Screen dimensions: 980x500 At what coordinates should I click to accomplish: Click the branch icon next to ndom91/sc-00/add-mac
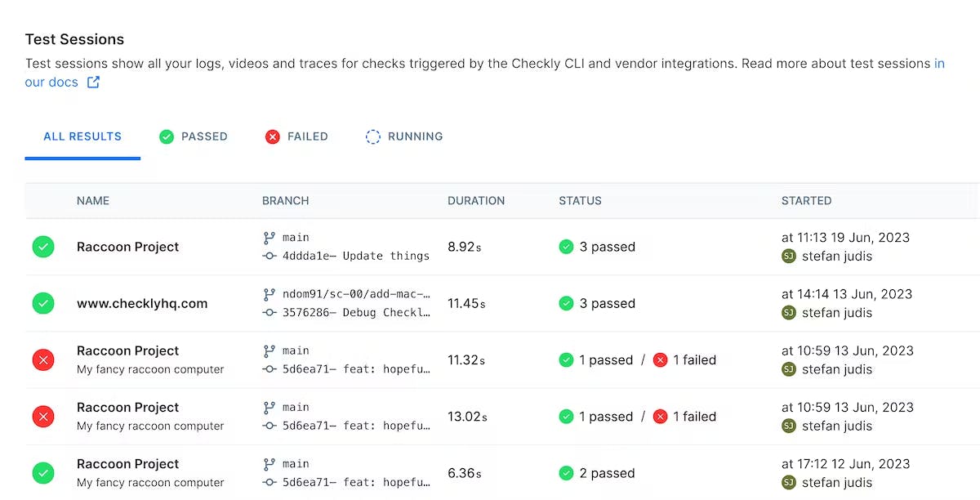coord(269,294)
